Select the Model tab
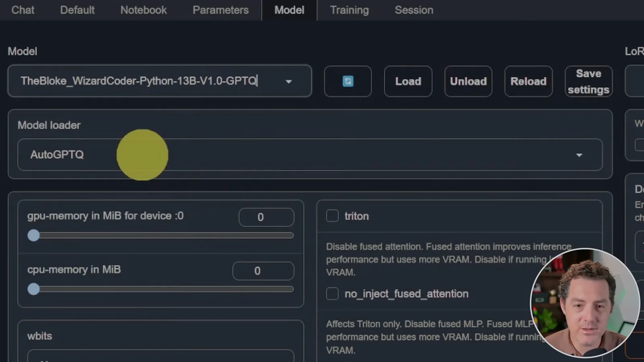 coord(289,10)
